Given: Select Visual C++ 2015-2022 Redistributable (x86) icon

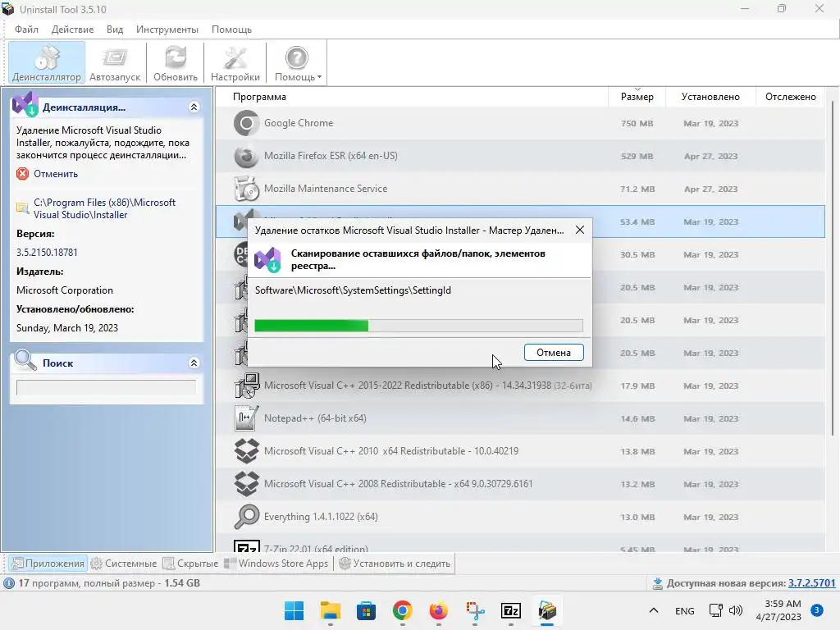Looking at the screenshot, I should tap(246, 386).
